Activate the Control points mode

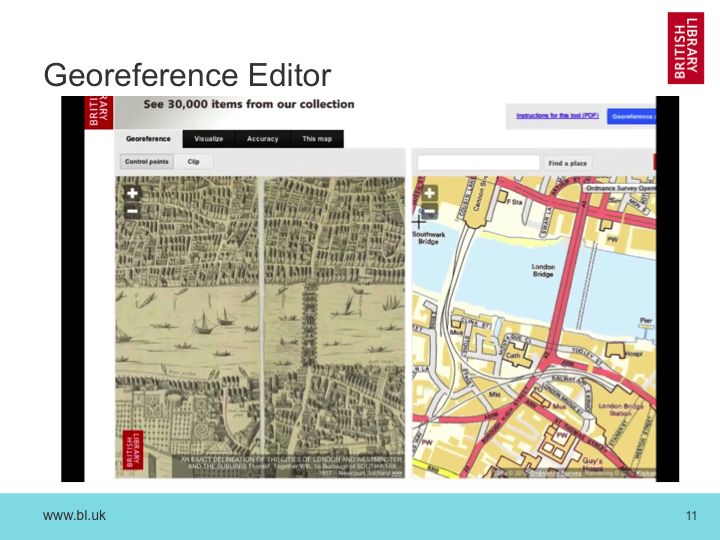(146, 162)
